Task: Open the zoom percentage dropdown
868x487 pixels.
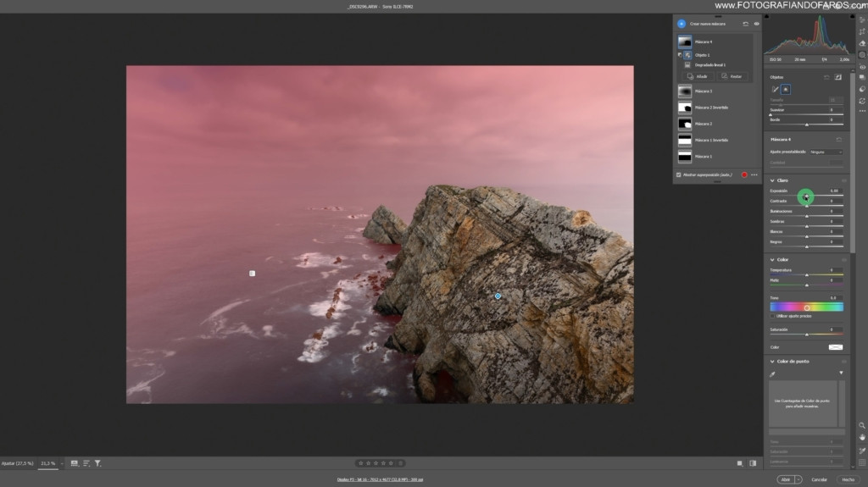Action: click(x=61, y=463)
